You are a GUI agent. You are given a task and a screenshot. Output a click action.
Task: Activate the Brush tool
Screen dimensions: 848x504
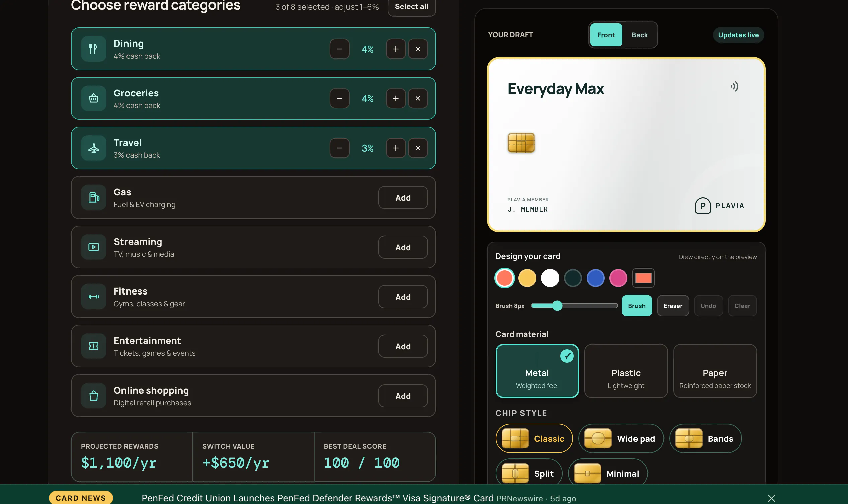point(637,306)
